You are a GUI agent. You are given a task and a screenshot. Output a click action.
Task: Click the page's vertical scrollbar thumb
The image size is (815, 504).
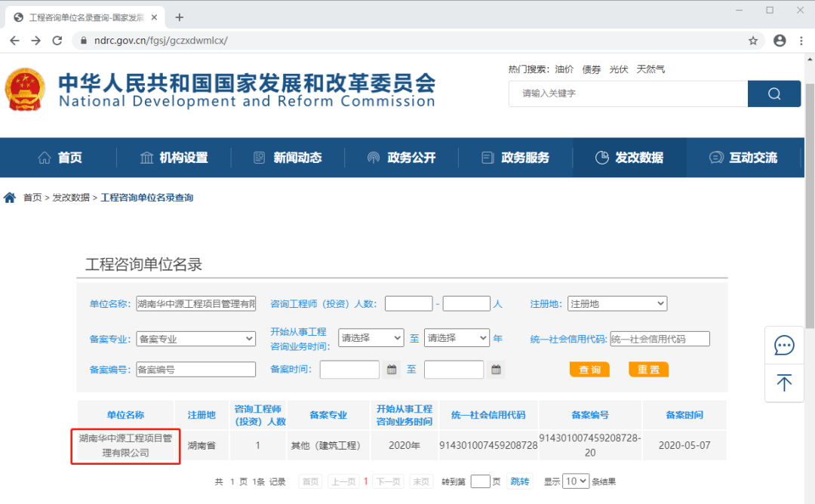coord(810,206)
